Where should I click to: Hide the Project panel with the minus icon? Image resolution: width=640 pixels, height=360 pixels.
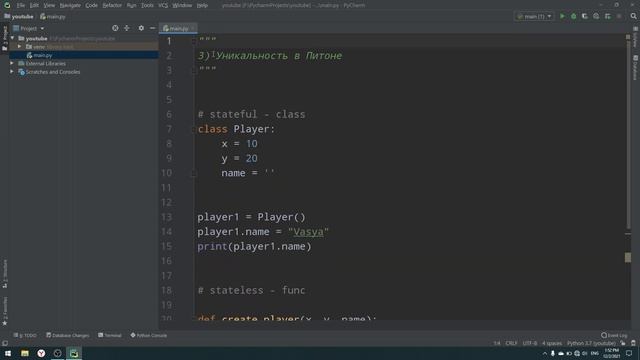pos(152,28)
